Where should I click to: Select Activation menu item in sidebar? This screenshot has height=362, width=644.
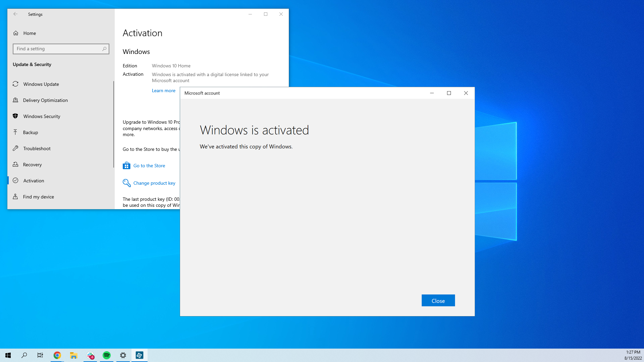point(34,180)
